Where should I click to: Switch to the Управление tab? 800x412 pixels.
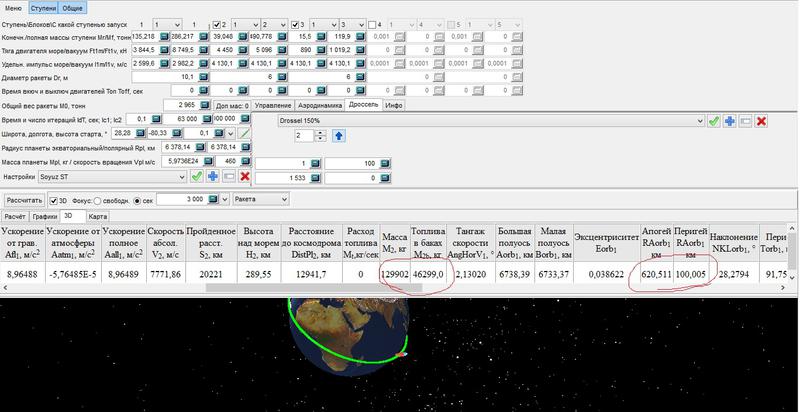[273, 106]
